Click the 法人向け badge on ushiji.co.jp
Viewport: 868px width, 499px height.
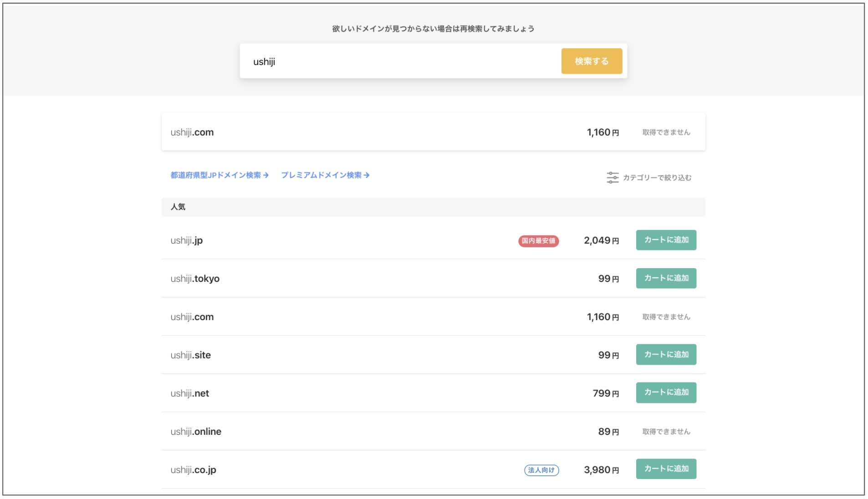(x=541, y=470)
